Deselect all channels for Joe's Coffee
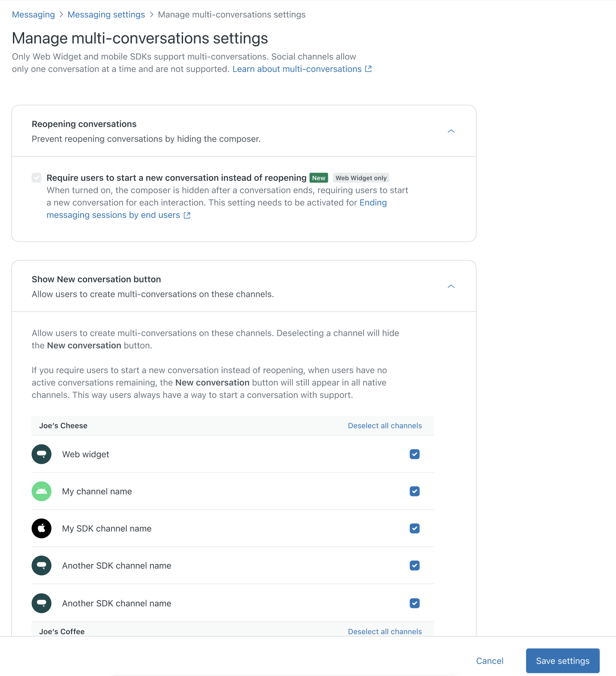 pyautogui.click(x=385, y=631)
